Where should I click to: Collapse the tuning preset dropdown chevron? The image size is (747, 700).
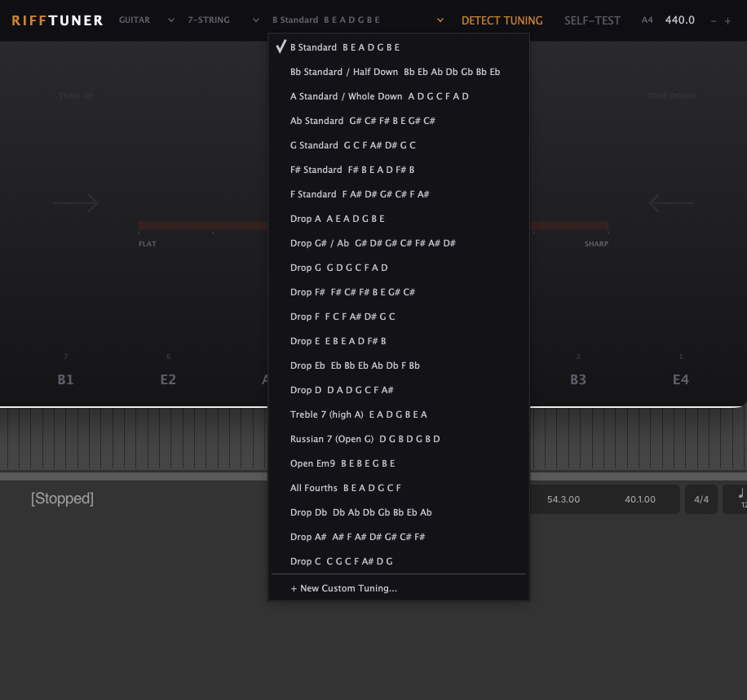(440, 20)
